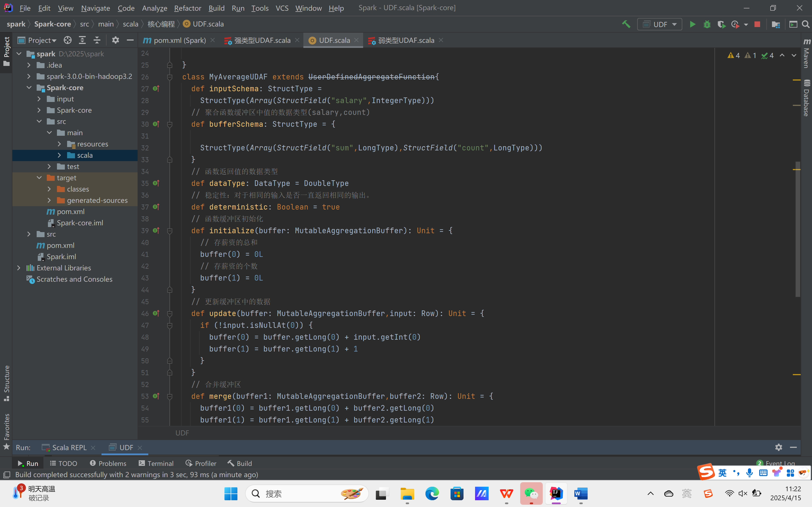Screen dimensions: 812x507
Task: Collapse the target folder
Action: (x=39, y=178)
